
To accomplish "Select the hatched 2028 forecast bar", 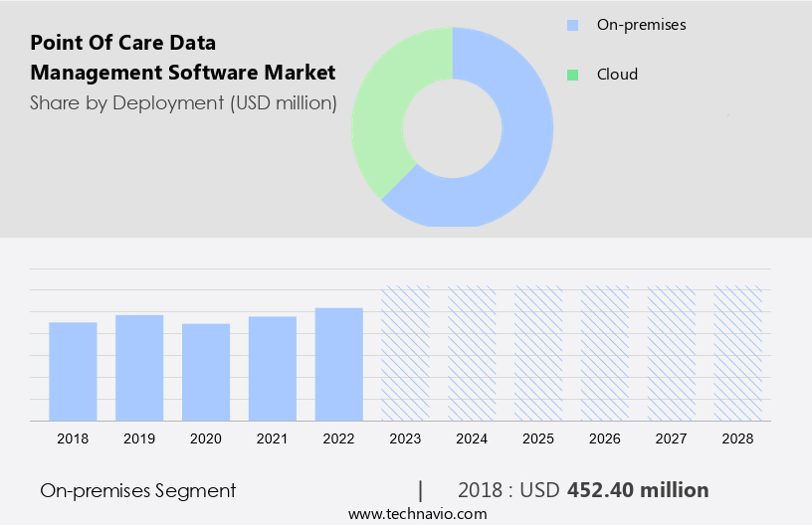I will pos(738,353).
